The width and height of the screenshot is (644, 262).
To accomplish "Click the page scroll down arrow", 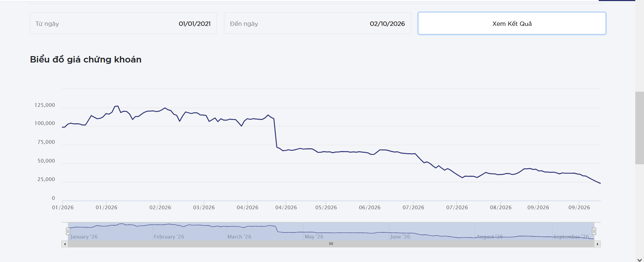I will (x=639, y=260).
